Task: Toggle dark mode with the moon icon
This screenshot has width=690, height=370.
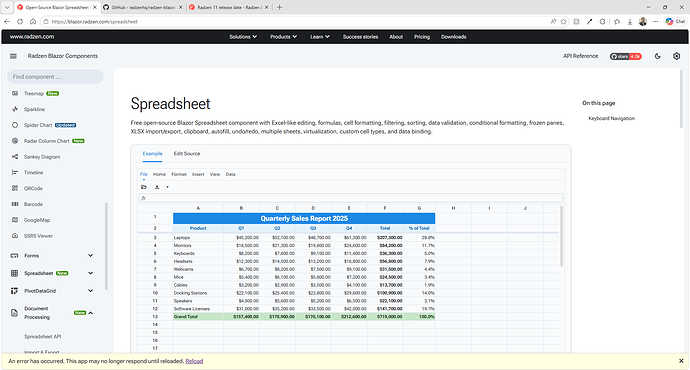Action: tap(657, 56)
